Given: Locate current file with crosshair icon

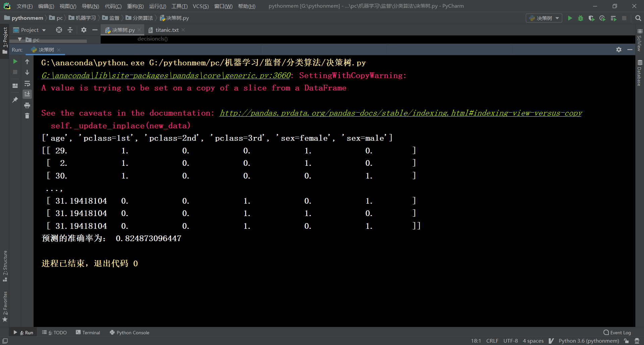Looking at the screenshot, I should (x=59, y=30).
